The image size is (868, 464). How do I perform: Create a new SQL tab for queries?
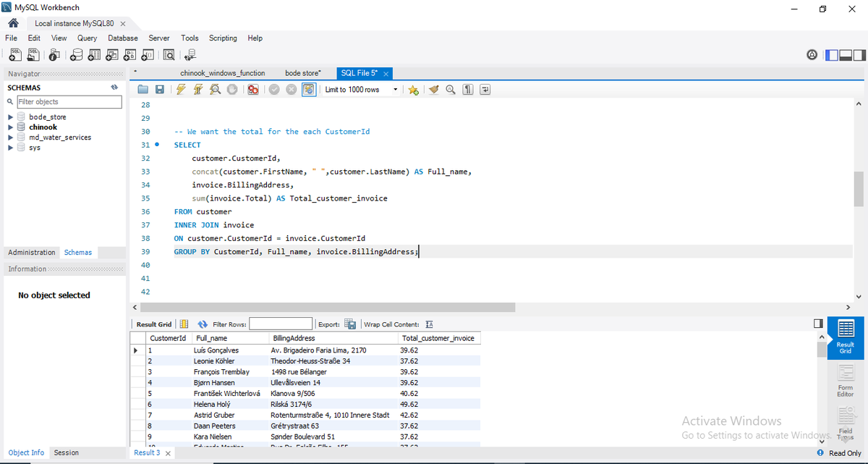click(x=14, y=54)
